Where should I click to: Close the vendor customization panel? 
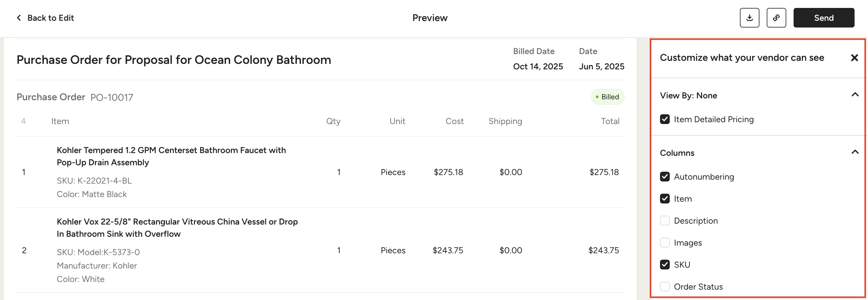click(x=854, y=58)
